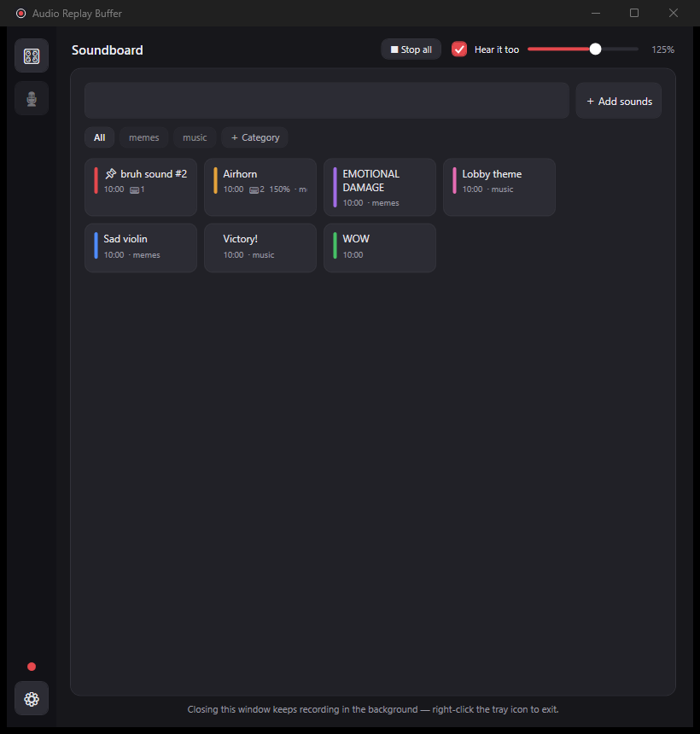Click the pink color bar on Lobby theme
The width and height of the screenshot is (700, 734).
point(454,181)
